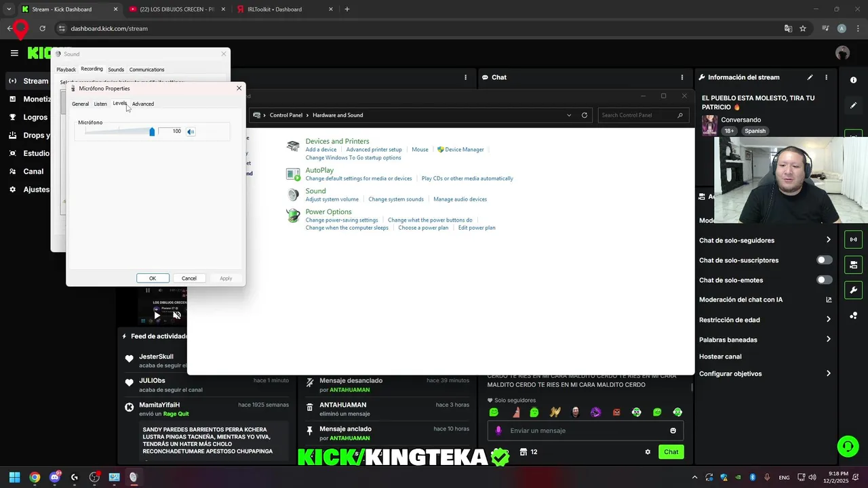
Task: Expand Restricción de edad settings
Action: click(x=828, y=320)
